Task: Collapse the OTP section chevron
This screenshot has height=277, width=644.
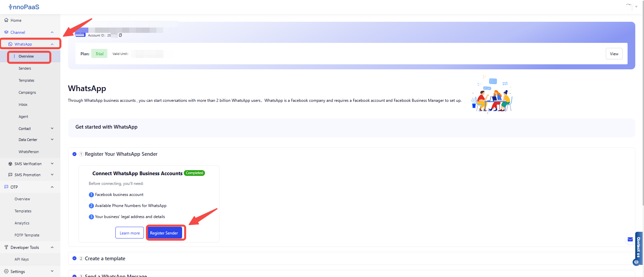Action: click(52, 187)
